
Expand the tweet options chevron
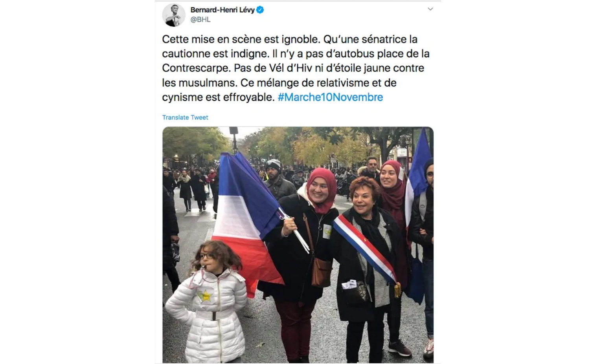(430, 9)
